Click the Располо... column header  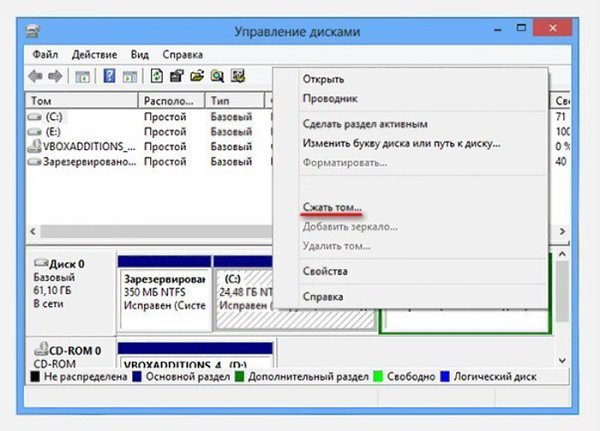tap(171, 101)
